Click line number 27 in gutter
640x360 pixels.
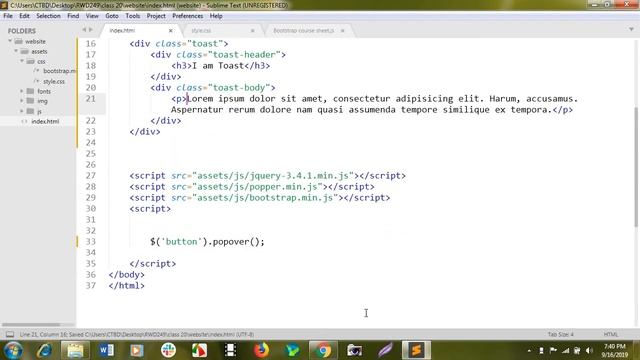[91, 176]
